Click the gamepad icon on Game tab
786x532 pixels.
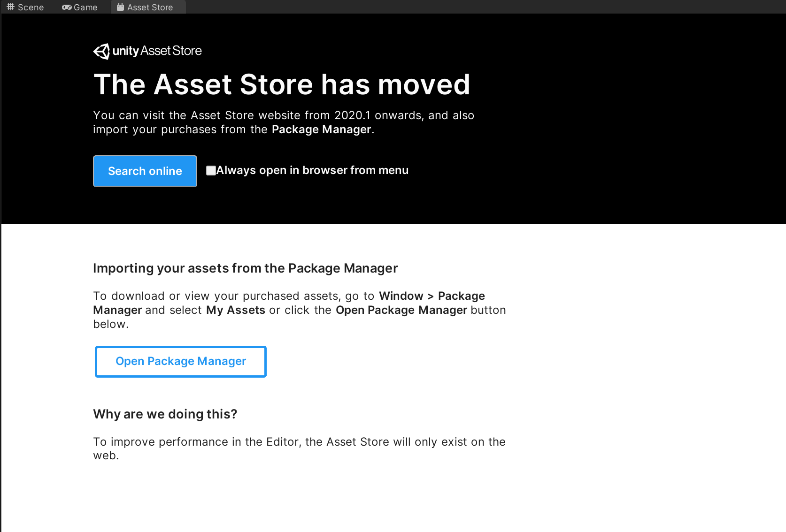coord(67,7)
